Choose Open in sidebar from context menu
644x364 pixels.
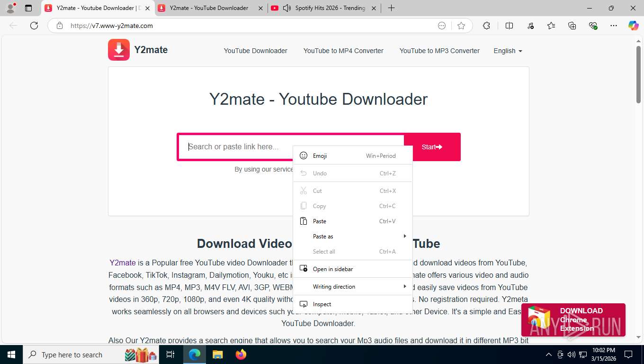(x=353, y=269)
